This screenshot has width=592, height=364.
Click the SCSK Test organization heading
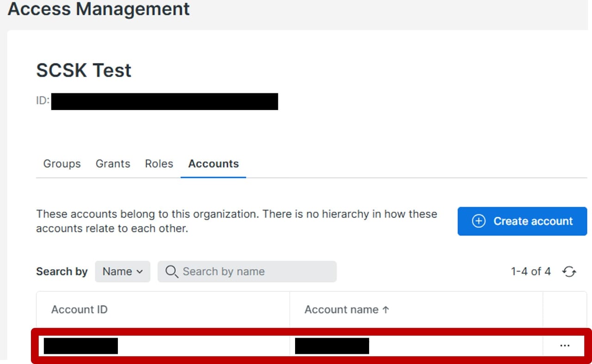(84, 70)
